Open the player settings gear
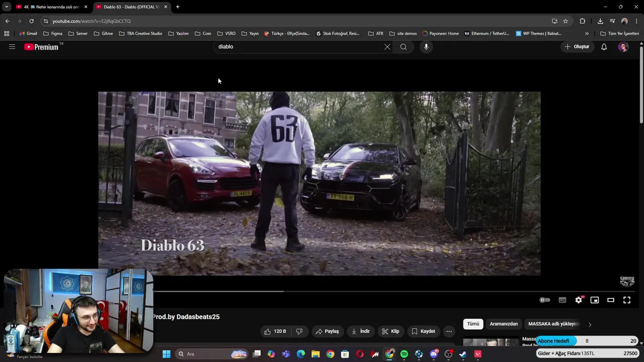This screenshot has height=362, width=644. (x=579, y=300)
